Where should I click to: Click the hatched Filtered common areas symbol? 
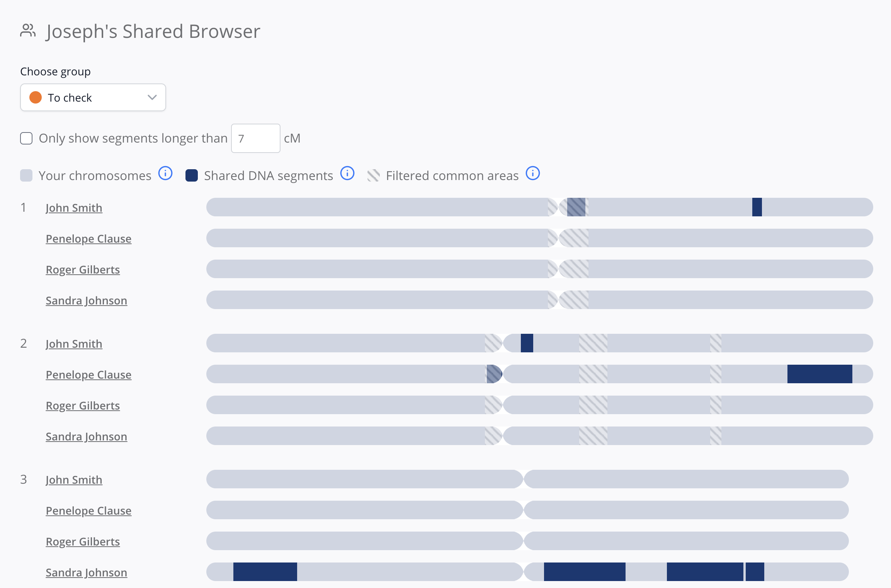click(373, 175)
